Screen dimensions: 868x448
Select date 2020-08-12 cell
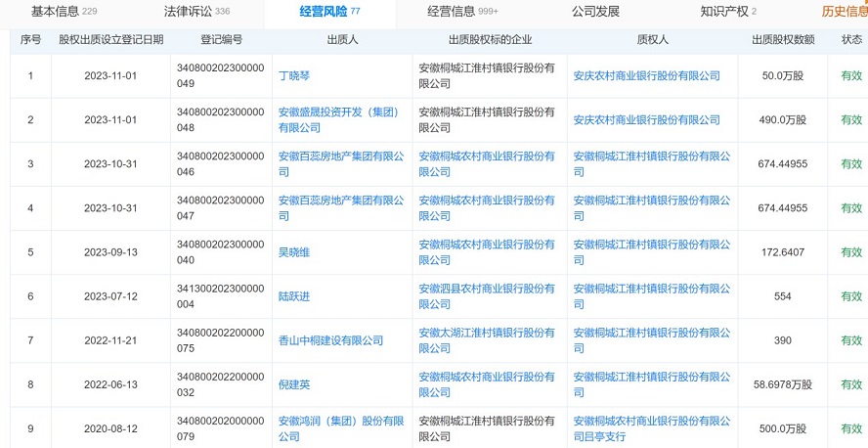click(110, 429)
